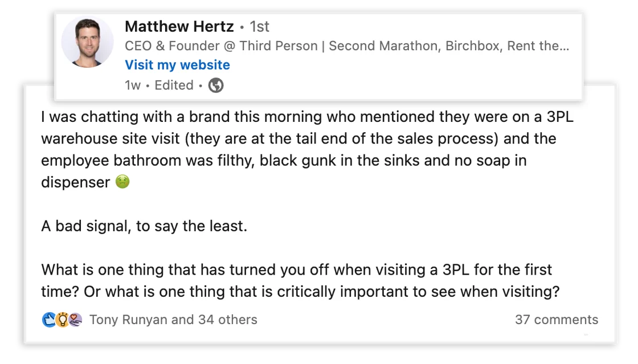This screenshot has height=364, width=638.
Task: Click the yellow lightbulb Insightful reaction icon
Action: pyautogui.click(x=62, y=320)
